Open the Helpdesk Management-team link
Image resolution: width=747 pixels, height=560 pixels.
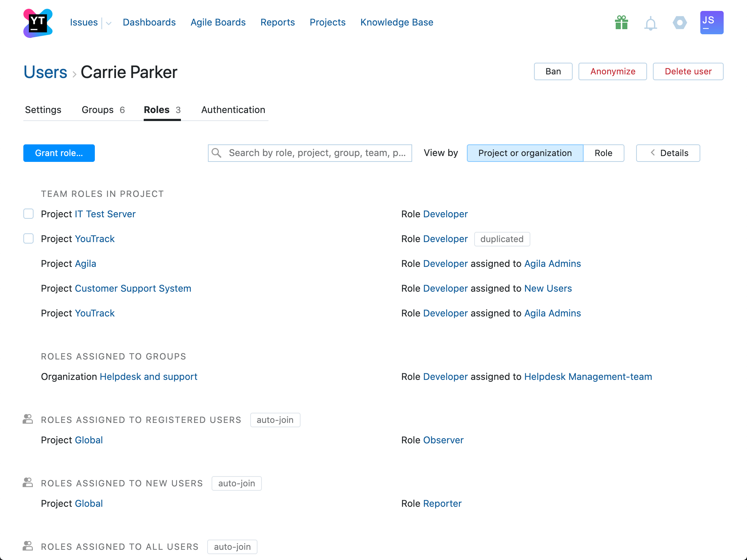(588, 377)
